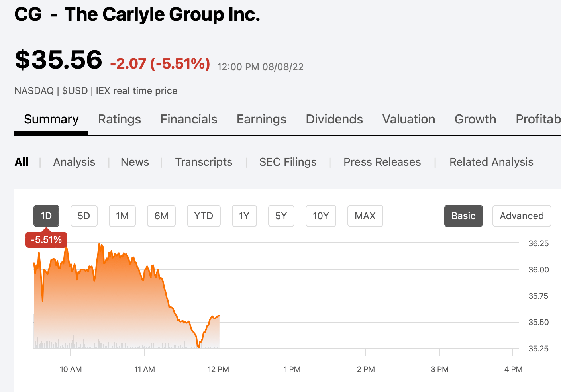Image resolution: width=561 pixels, height=392 pixels.
Task: Select the 5D chart range
Action: [84, 216]
